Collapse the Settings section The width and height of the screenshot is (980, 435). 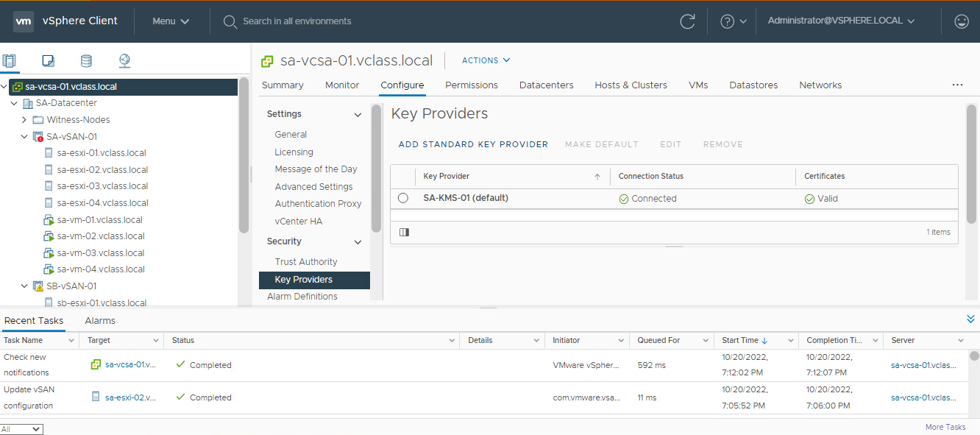coord(358,115)
